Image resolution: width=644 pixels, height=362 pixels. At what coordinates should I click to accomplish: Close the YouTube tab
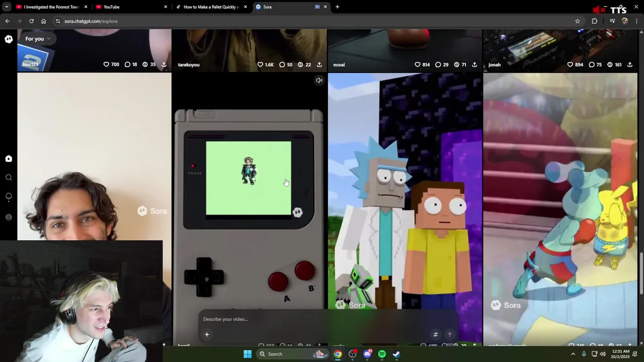coord(166,7)
